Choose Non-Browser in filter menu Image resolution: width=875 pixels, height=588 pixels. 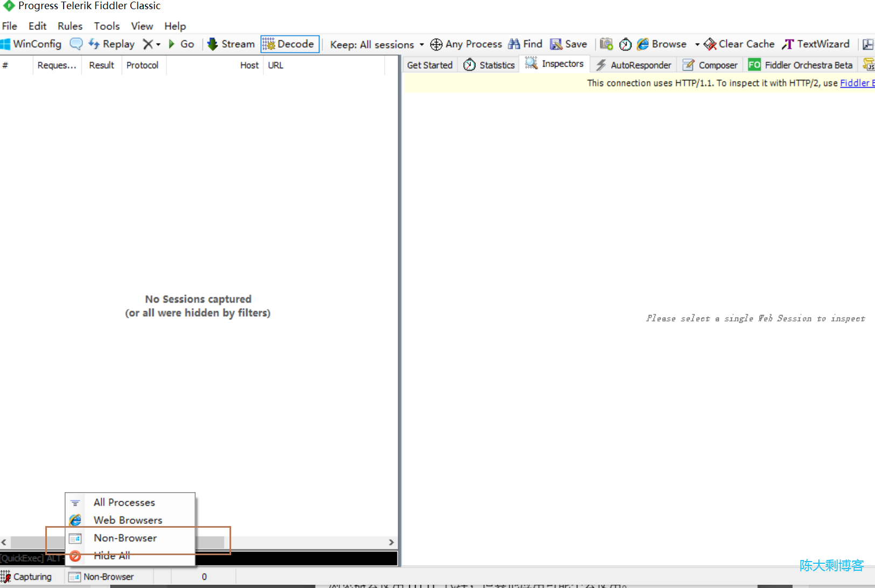pyautogui.click(x=130, y=538)
